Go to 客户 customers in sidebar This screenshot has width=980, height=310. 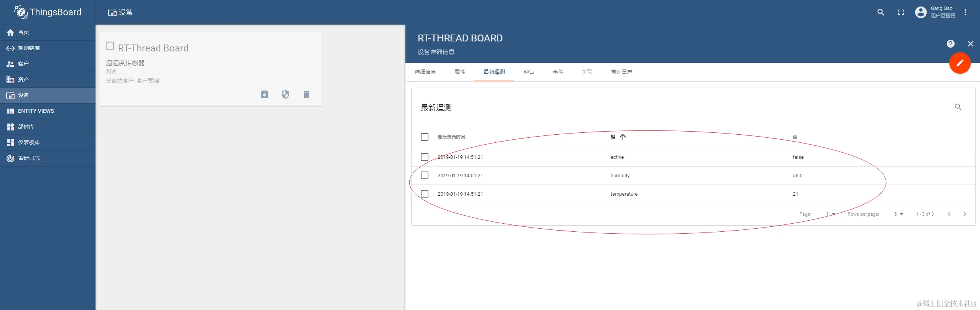pos(48,64)
